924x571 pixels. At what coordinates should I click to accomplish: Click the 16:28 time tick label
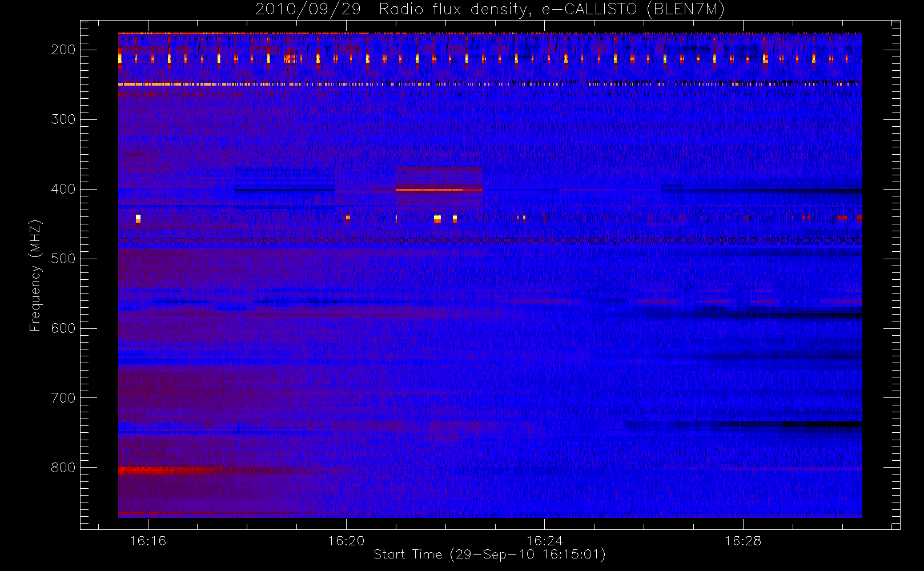(x=743, y=541)
